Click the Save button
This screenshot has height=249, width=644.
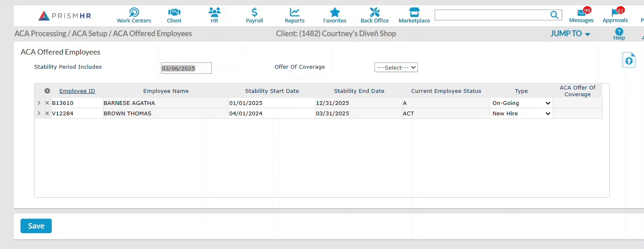point(36,226)
